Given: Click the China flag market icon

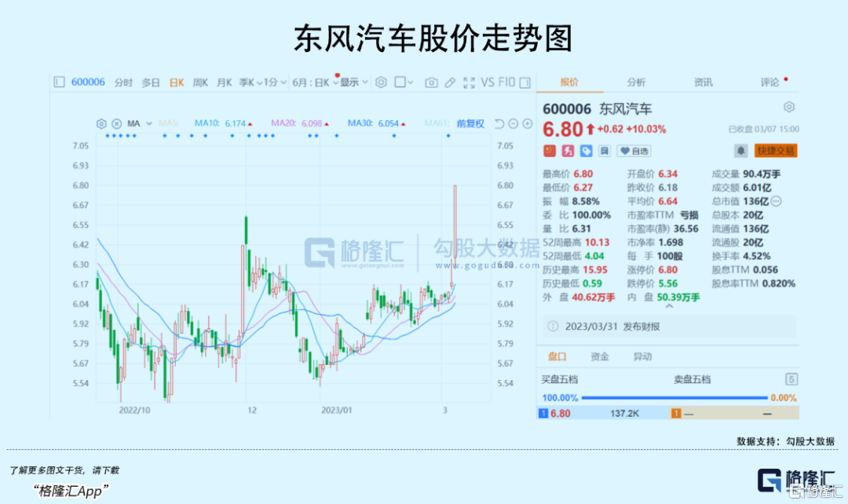Looking at the screenshot, I should [550, 151].
